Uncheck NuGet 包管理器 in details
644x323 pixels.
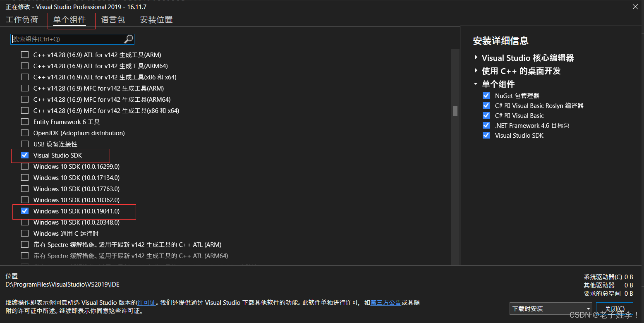tap(486, 96)
